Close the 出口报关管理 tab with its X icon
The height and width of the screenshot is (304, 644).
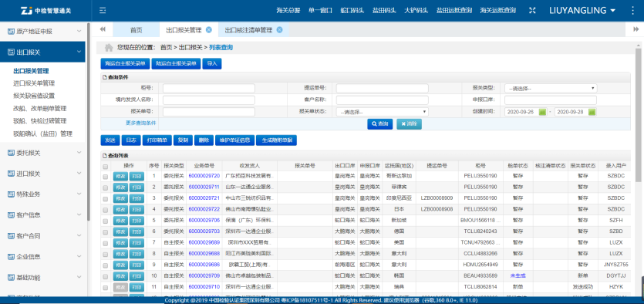click(x=209, y=29)
